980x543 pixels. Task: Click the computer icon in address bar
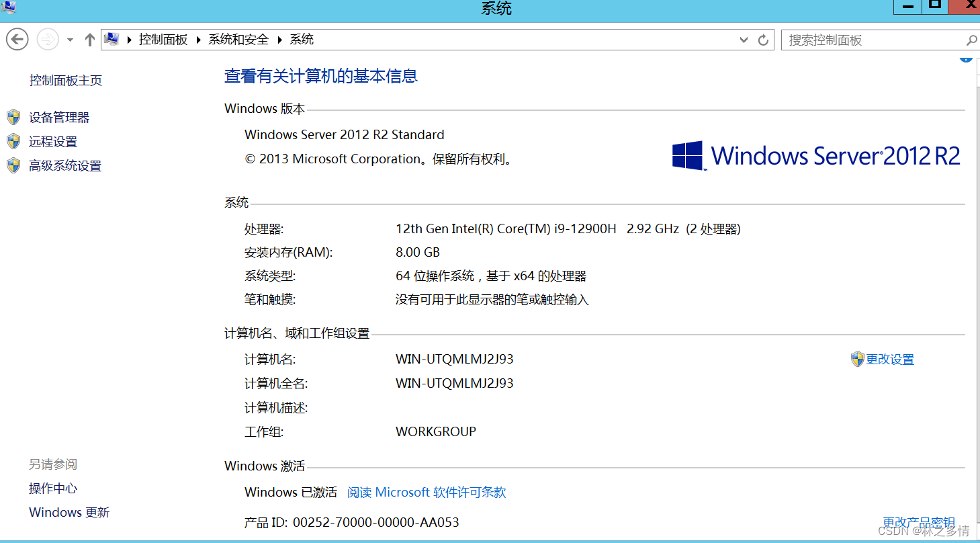click(112, 40)
